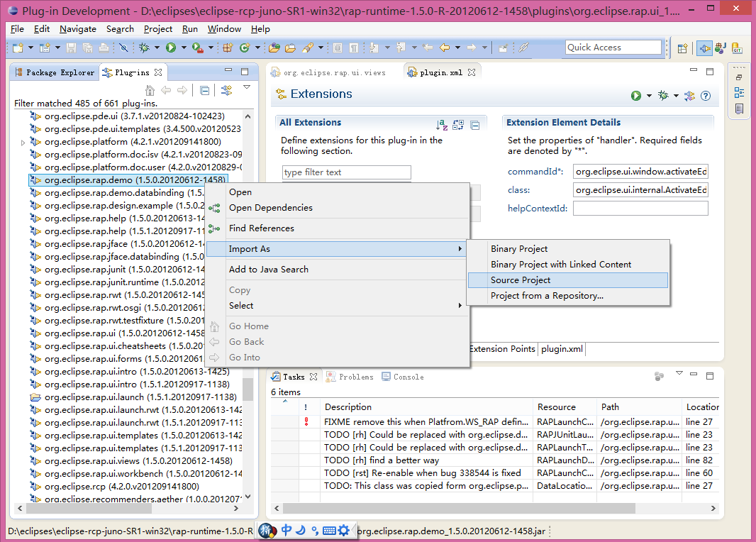The height and width of the screenshot is (542, 756).
Task: Click the Run button in main toolbar
Action: point(170,48)
